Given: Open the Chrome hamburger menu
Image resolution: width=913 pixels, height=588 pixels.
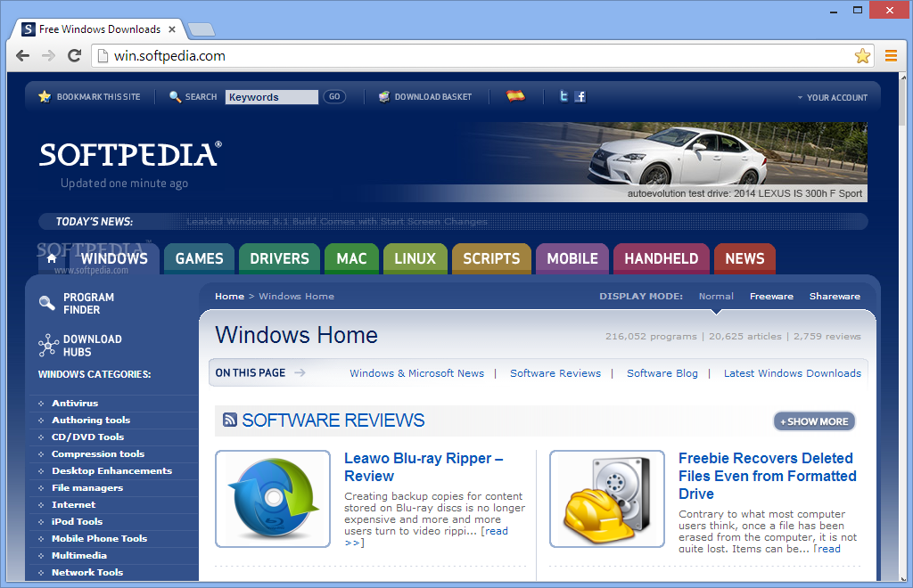Looking at the screenshot, I should click(x=891, y=56).
